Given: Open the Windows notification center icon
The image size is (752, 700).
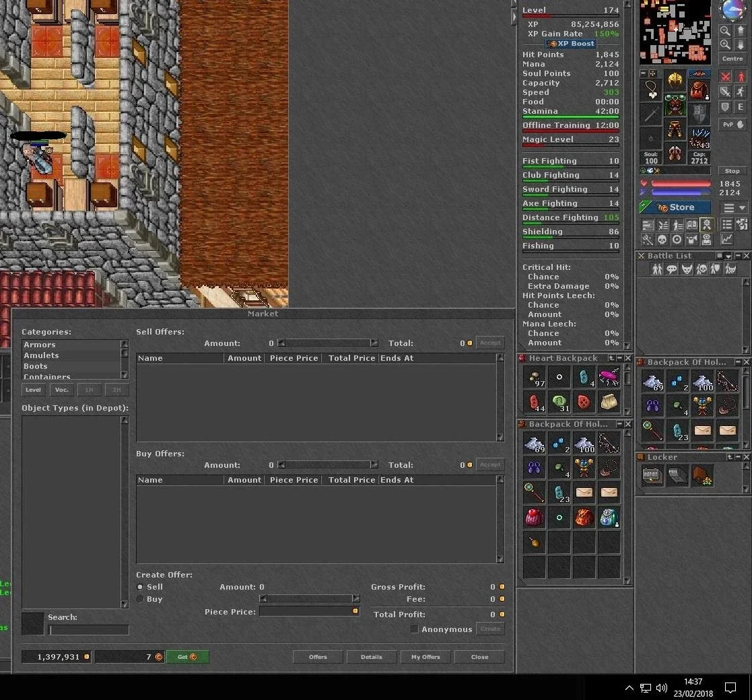Looking at the screenshot, I should pyautogui.click(x=730, y=688).
